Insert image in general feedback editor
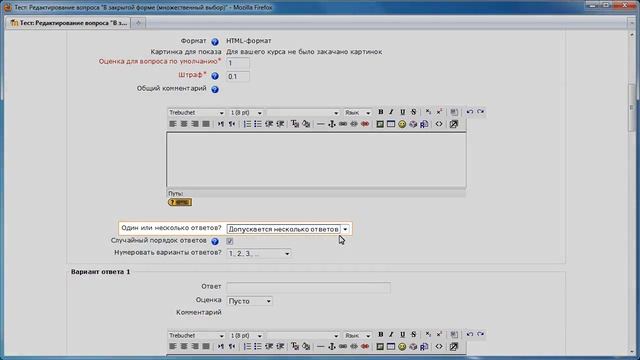640x360 pixels. point(380,124)
